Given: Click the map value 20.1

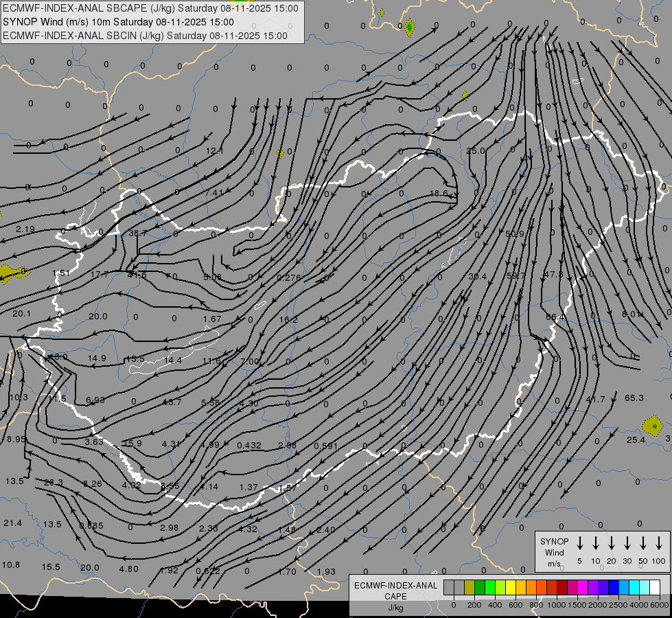Looking at the screenshot, I should pos(21,314).
